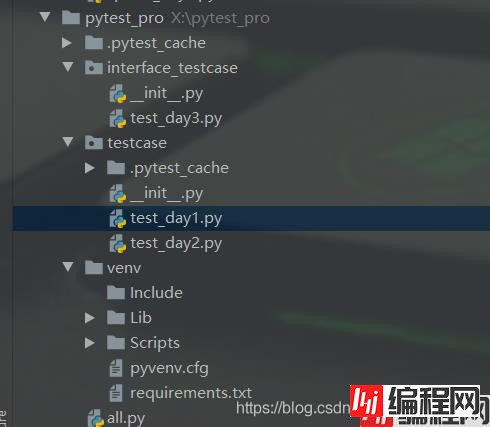Expand the Scripts folder arrow
Image resolution: width=490 pixels, height=427 pixels.
pyautogui.click(x=90, y=343)
